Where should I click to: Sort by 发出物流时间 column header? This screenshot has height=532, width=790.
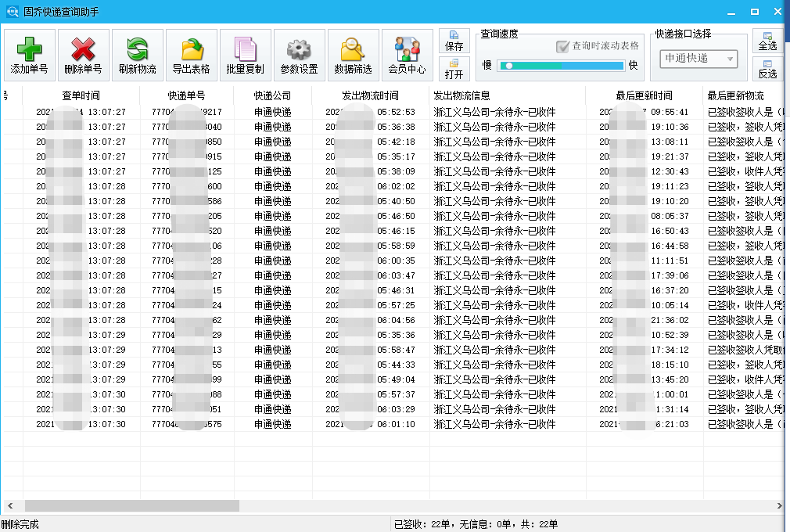(370, 95)
